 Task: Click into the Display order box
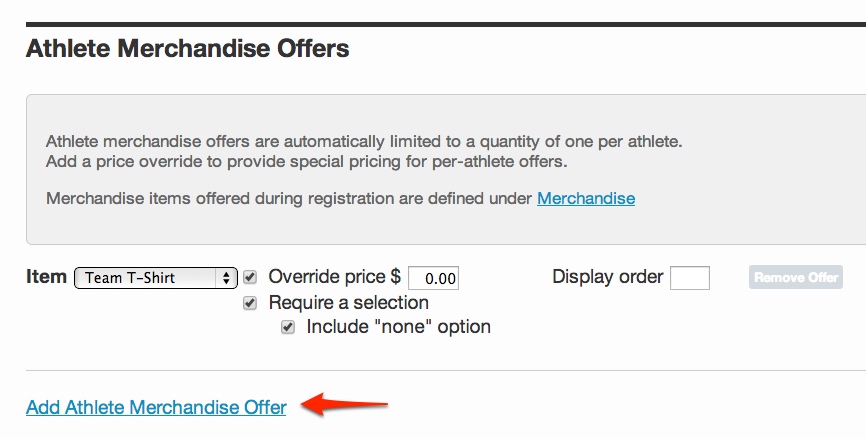click(x=690, y=278)
